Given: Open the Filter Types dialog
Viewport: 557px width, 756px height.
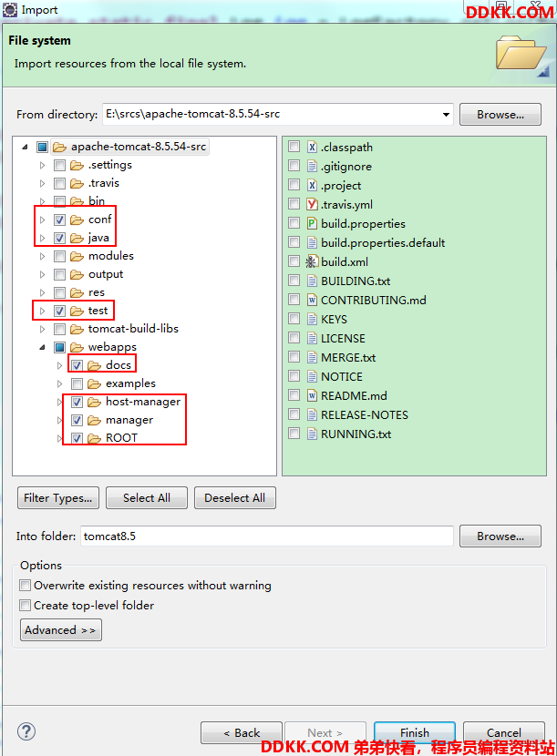Looking at the screenshot, I should (58, 497).
